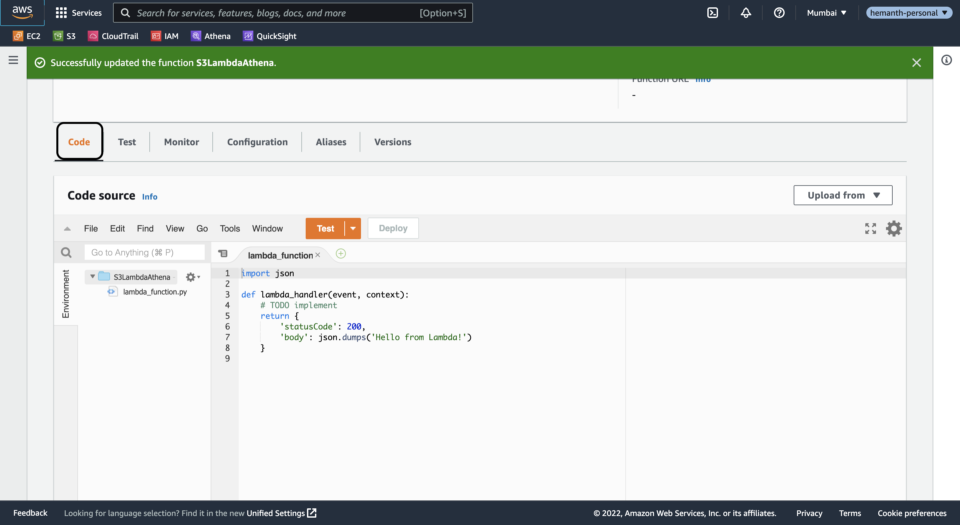Viewport: 960px width, 525px height.
Task: Expand the Test button dropdown arrow
Action: [353, 228]
